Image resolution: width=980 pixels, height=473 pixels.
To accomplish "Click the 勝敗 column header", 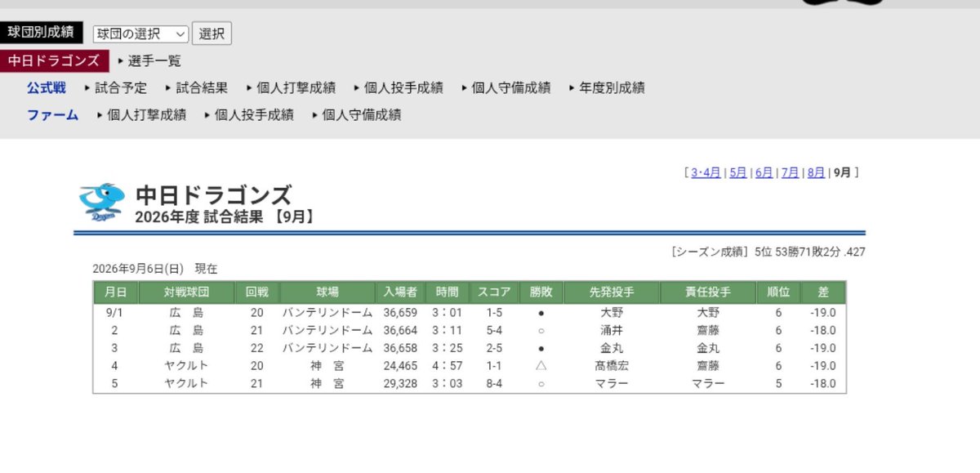I will click(541, 292).
